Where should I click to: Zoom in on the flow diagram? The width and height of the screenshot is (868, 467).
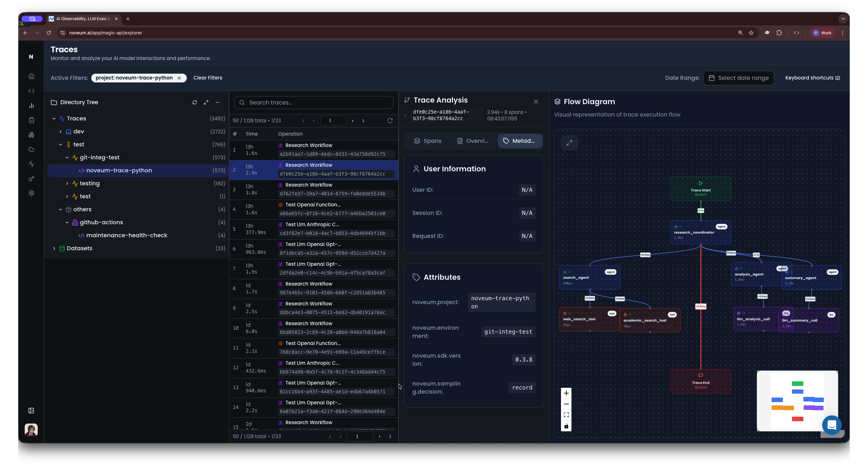point(566,393)
